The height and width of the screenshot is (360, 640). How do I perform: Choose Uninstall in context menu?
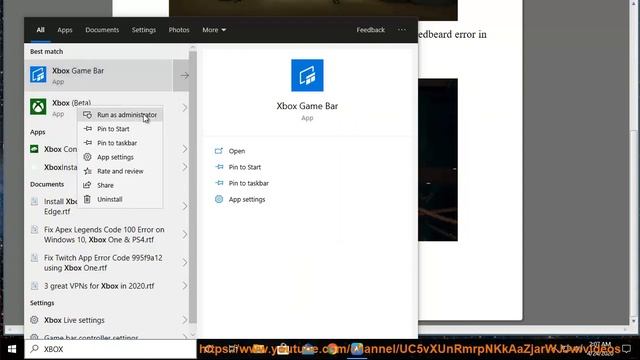coord(120,199)
